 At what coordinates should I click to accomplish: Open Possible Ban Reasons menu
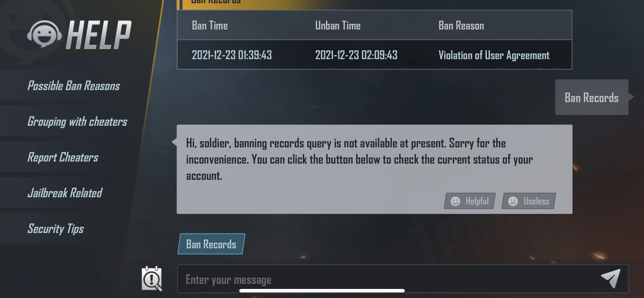[73, 86]
